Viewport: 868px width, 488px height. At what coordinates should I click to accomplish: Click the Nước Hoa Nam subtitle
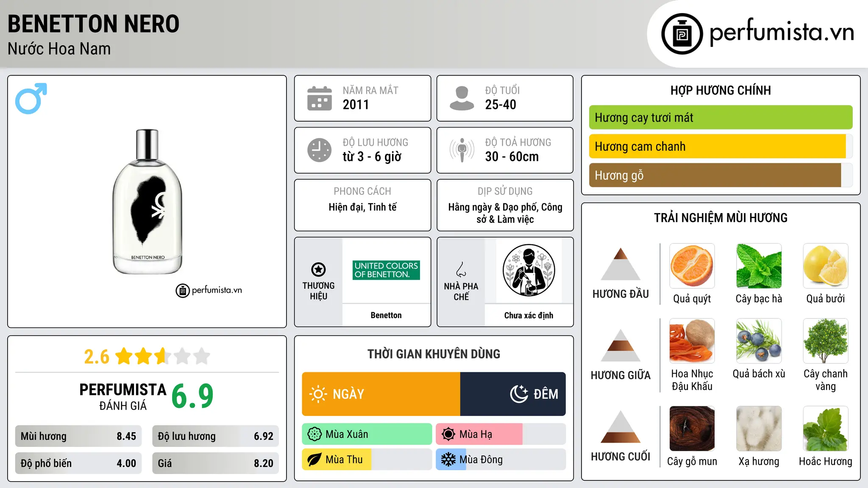(x=59, y=49)
